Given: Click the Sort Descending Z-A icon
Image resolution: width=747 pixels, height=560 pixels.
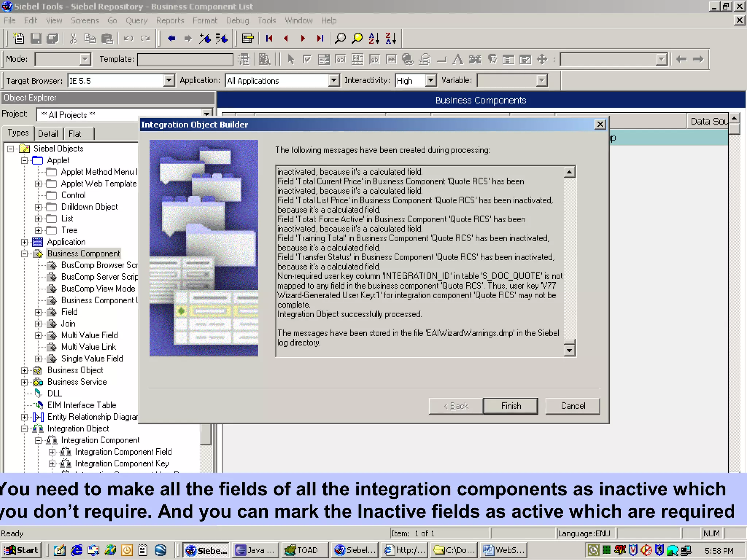Looking at the screenshot, I should (391, 38).
